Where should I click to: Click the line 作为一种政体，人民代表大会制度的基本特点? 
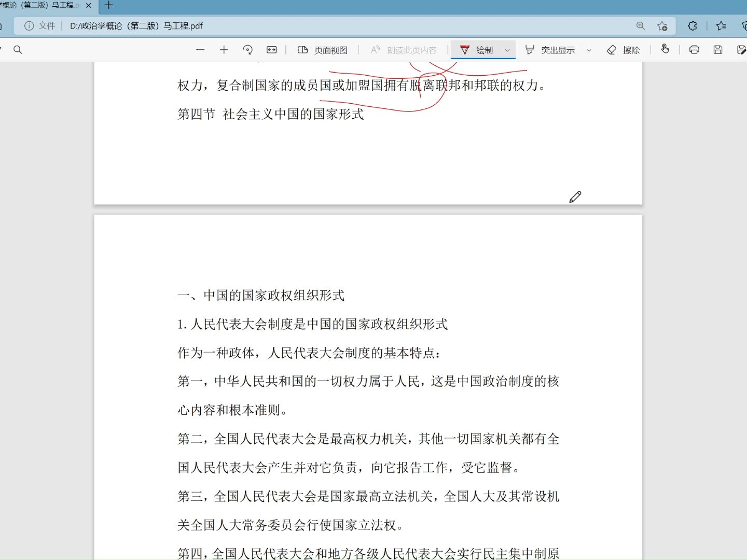coord(310,353)
